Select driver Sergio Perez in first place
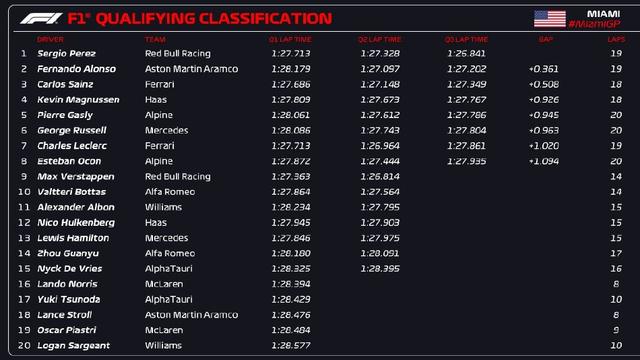The width and height of the screenshot is (640, 360). [67, 53]
